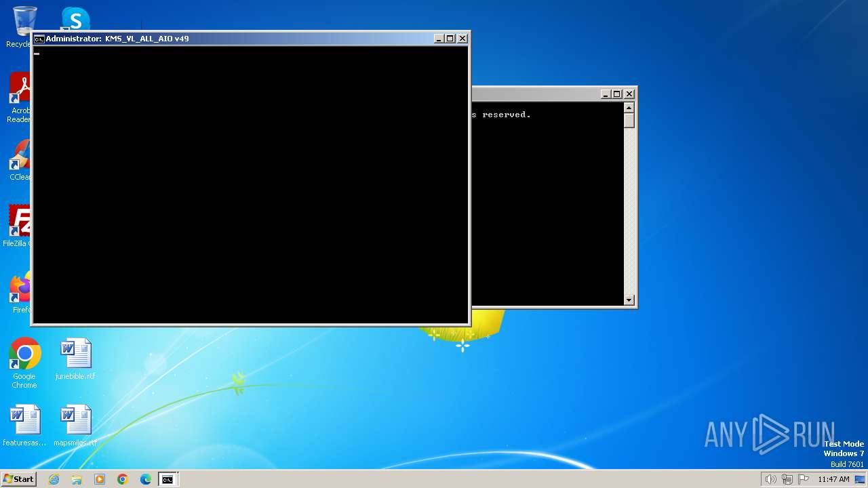868x488 pixels.
Task: Click the scrollbar thumb in the background console
Action: point(629,121)
